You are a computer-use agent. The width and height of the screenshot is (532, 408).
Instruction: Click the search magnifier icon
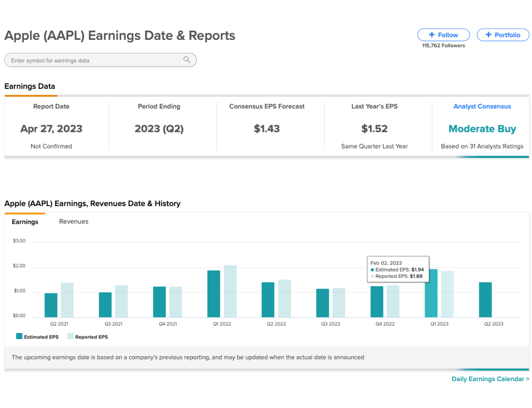click(187, 60)
